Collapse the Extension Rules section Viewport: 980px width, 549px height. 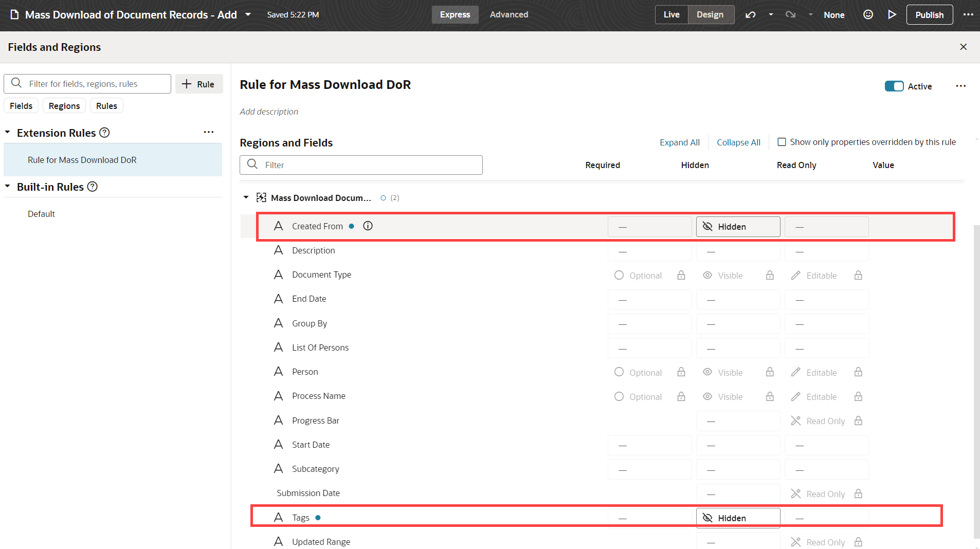pos(8,133)
